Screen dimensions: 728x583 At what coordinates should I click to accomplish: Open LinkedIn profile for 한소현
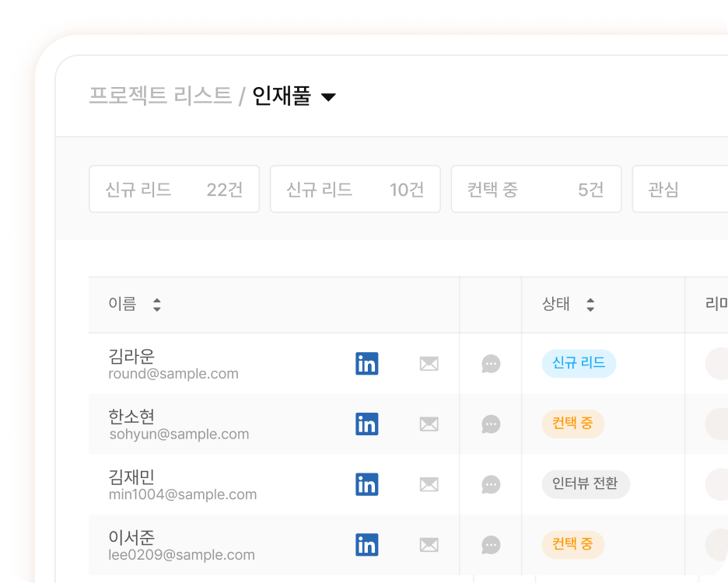[x=366, y=424]
